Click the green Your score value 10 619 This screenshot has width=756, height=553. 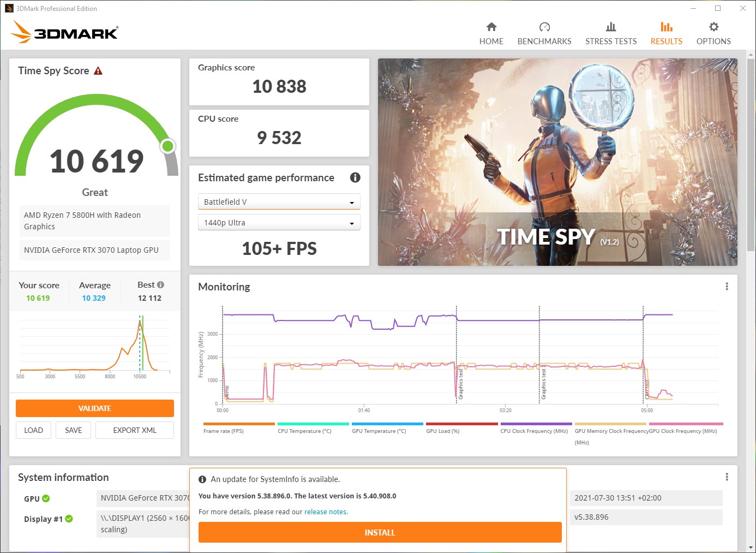point(38,298)
